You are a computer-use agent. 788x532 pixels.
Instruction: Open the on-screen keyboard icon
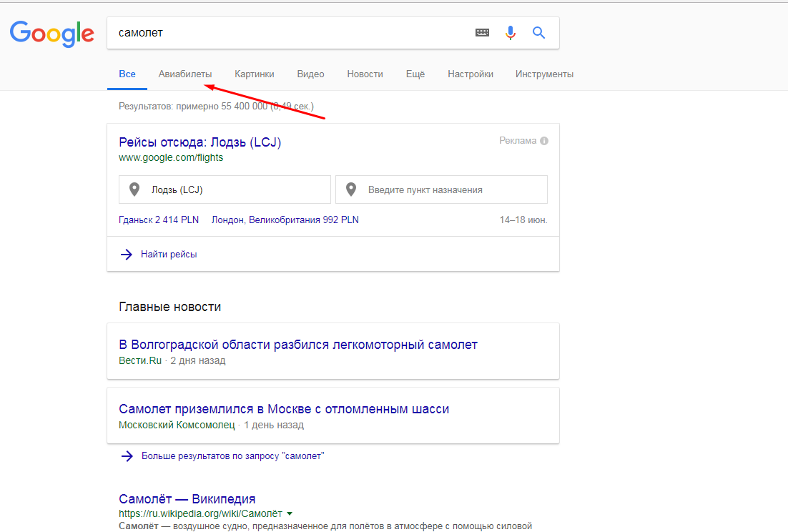[x=482, y=33]
